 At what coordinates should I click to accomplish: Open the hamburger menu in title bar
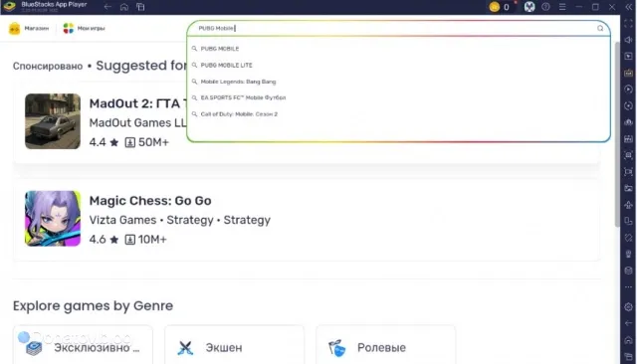pos(562,7)
